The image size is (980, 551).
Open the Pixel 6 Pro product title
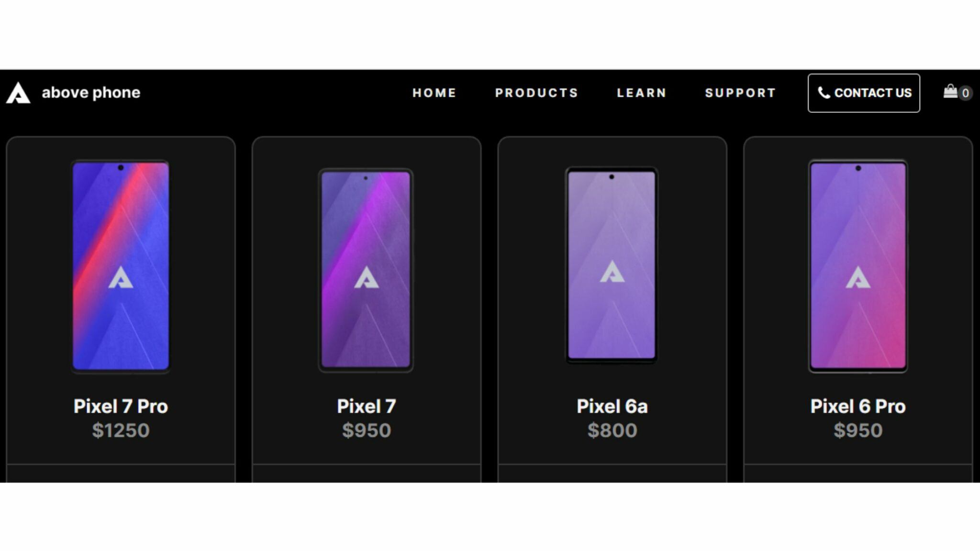(x=858, y=407)
